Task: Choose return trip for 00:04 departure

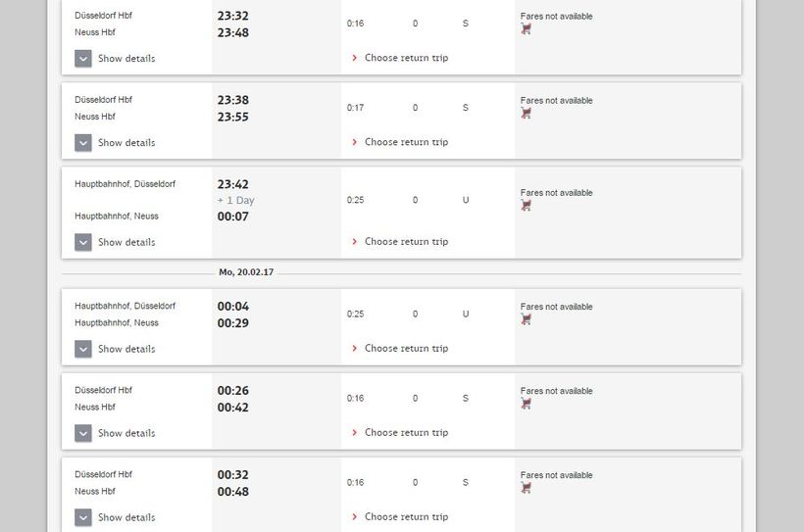Action: coord(405,349)
